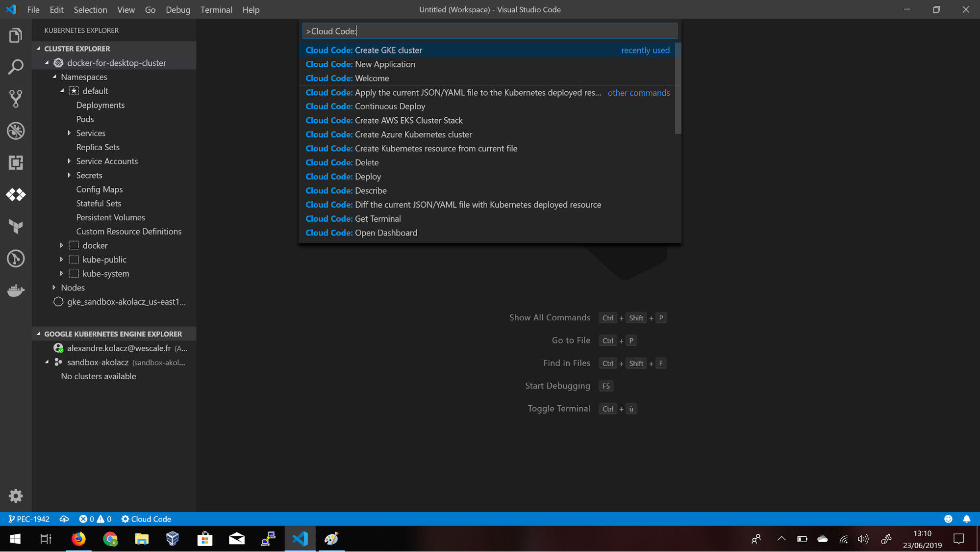Expand the Service Accounts tree item

(x=69, y=161)
